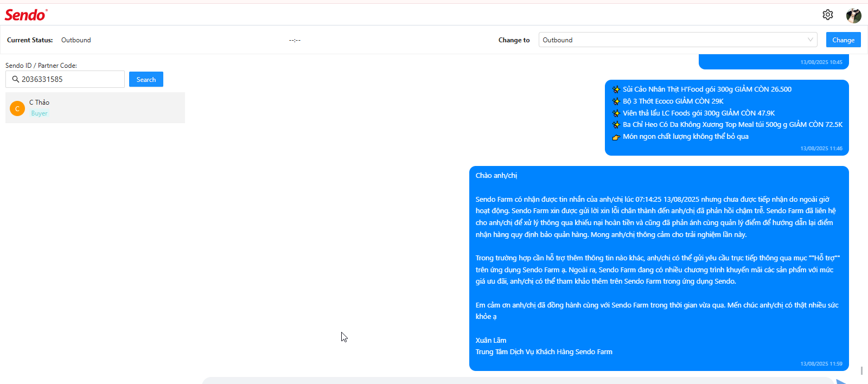Click the Sendo ID / Partner Code label

click(x=41, y=66)
